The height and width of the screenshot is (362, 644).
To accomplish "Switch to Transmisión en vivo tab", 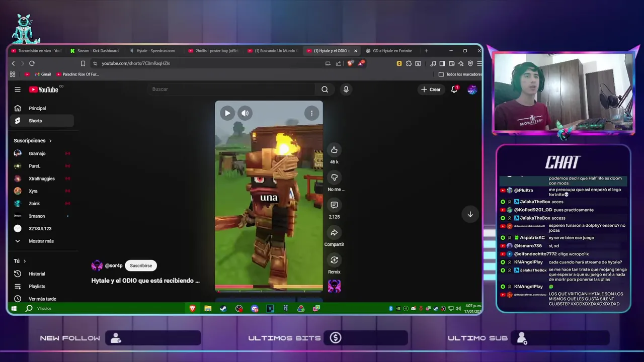I will click(36, 51).
